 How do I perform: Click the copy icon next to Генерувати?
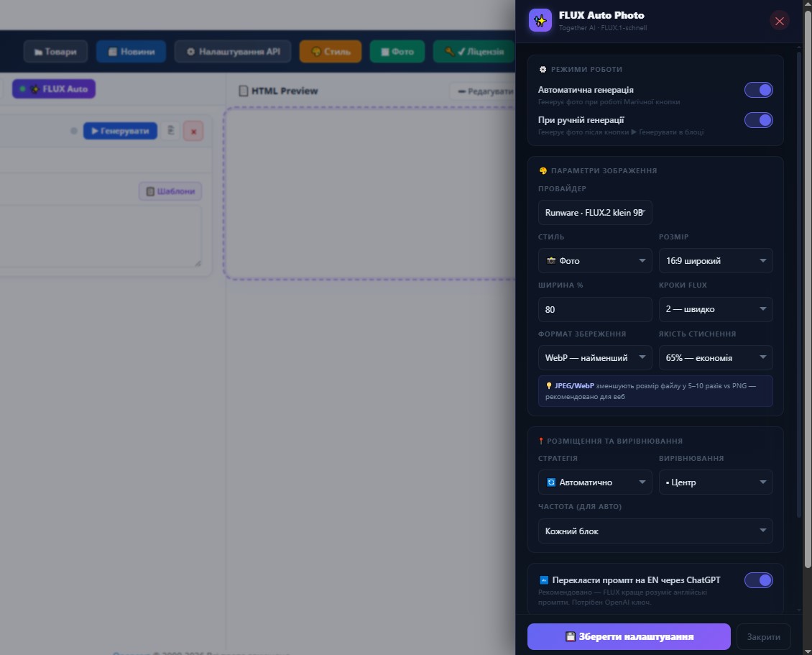(170, 131)
